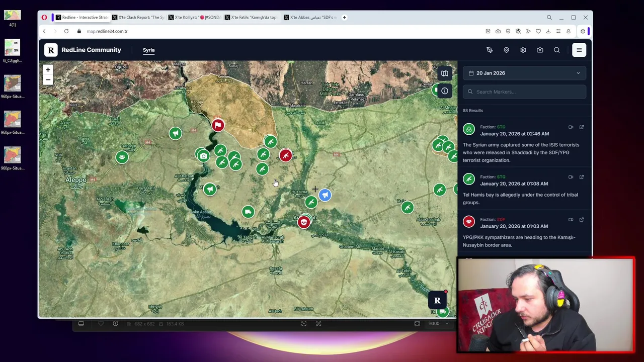Screen dimensions: 644x362
Task: Toggle the hamburger sidebar menu button
Action: (579, 50)
